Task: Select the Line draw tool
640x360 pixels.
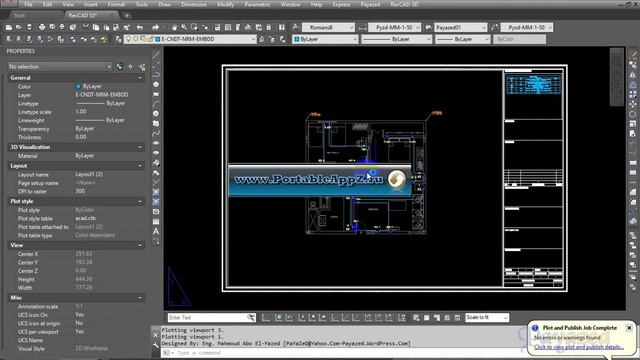Action: click(156, 54)
